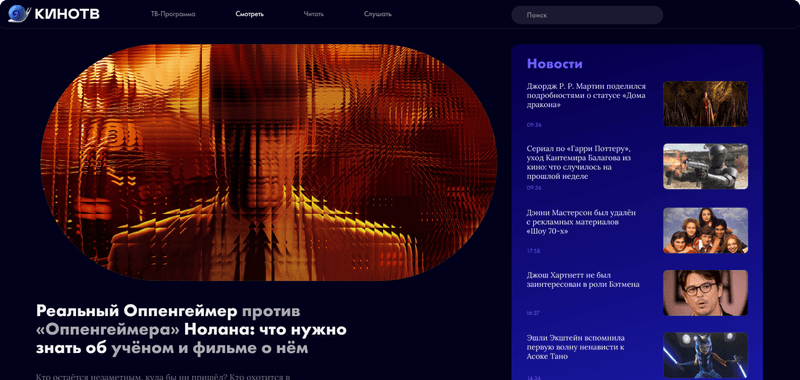
Task: Read the Эшли Экштейн news item
Action: (576, 347)
